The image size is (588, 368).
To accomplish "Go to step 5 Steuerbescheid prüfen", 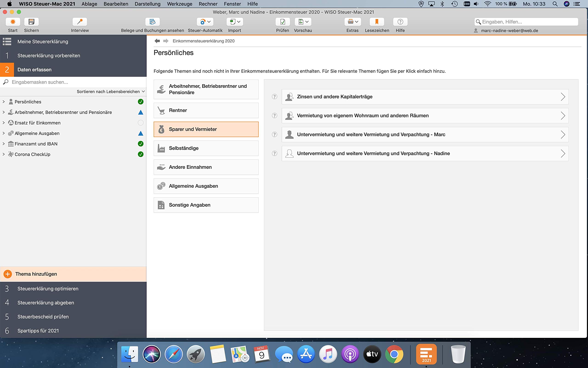I will 73,317.
